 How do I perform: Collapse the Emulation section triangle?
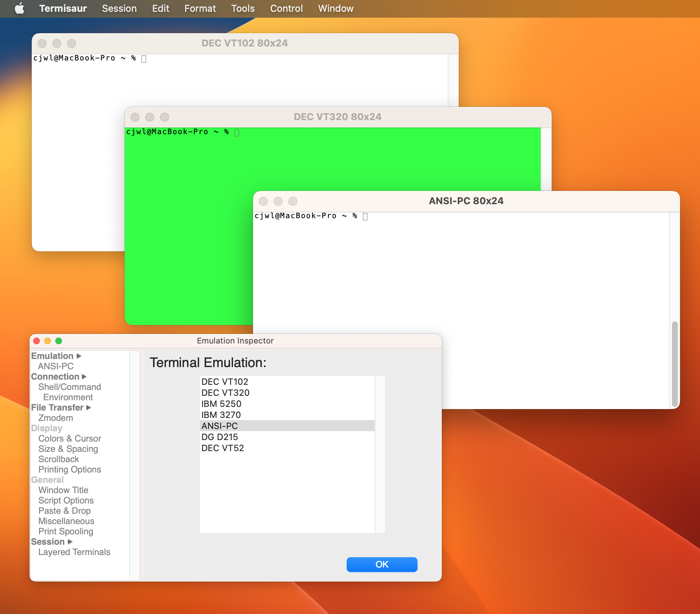pos(79,356)
